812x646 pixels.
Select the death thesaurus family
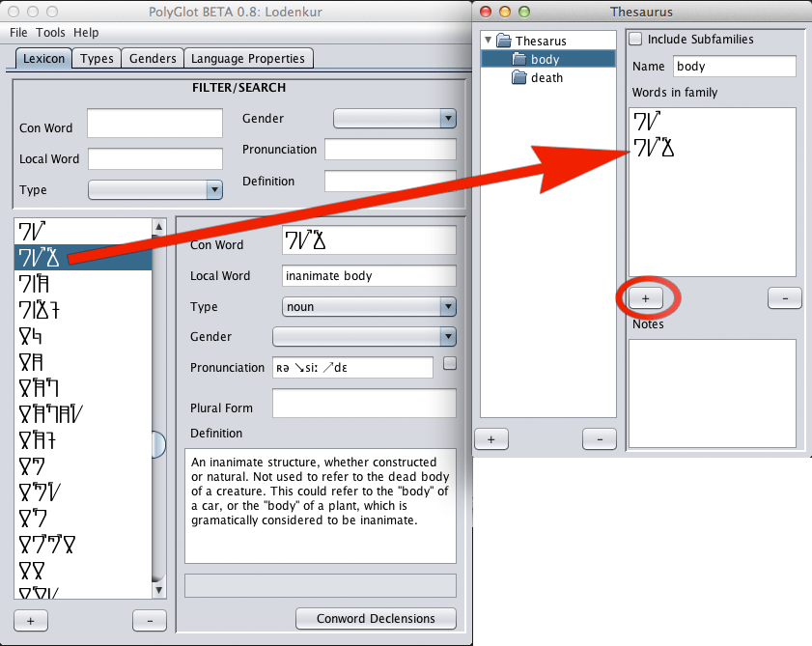546,77
